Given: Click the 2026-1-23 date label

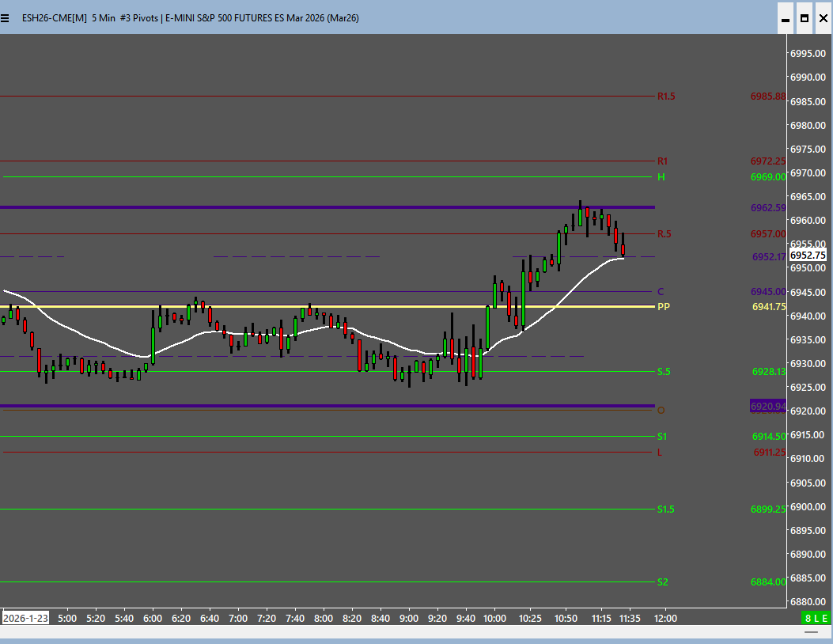Looking at the screenshot, I should click(x=25, y=618).
